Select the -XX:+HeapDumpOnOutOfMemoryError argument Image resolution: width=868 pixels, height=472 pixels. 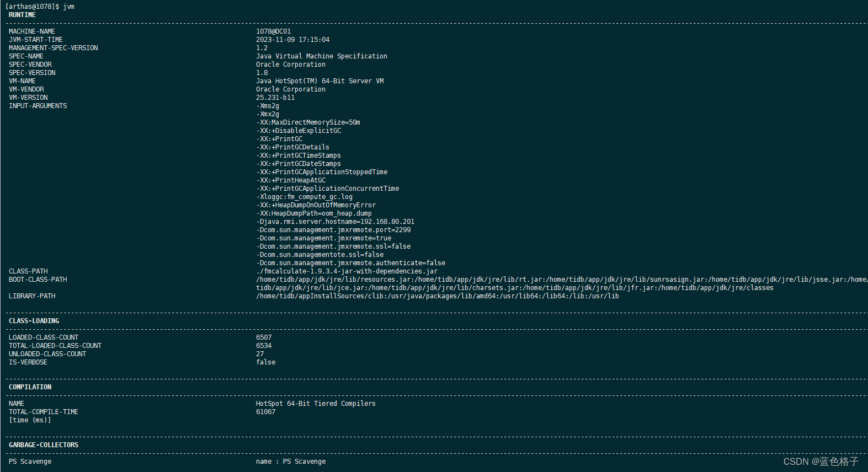pos(316,205)
